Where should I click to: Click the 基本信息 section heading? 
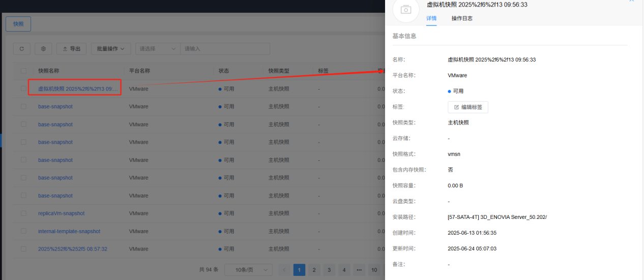pyautogui.click(x=404, y=36)
